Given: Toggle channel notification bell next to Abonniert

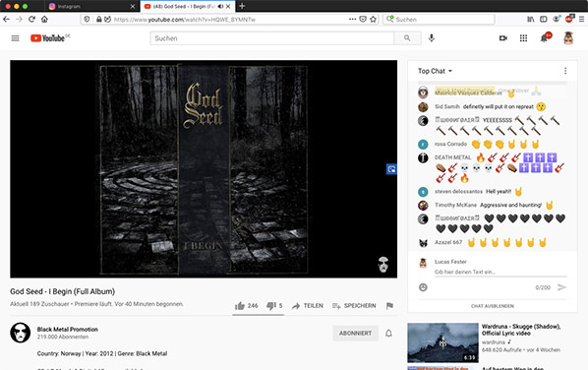Looking at the screenshot, I should click(388, 334).
